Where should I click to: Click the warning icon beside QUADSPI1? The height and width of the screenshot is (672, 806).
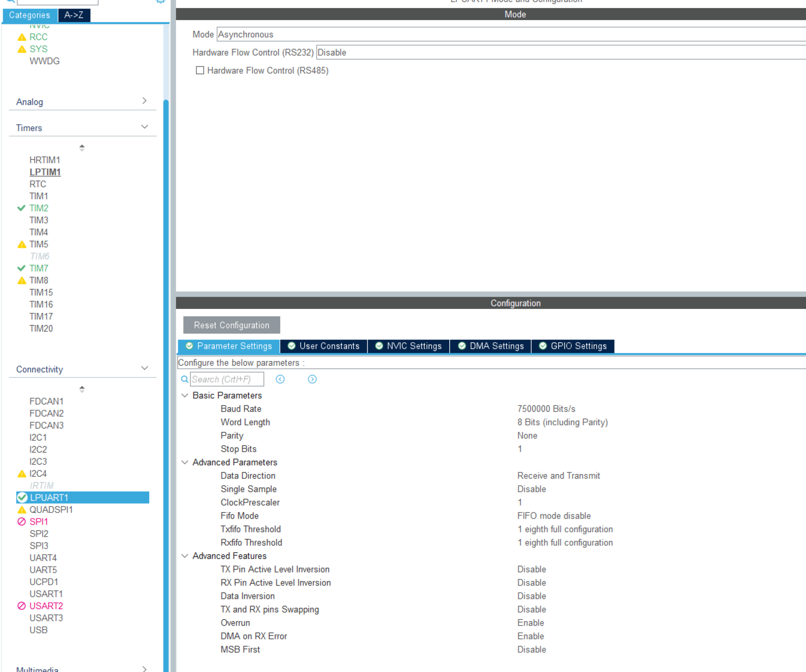point(21,510)
